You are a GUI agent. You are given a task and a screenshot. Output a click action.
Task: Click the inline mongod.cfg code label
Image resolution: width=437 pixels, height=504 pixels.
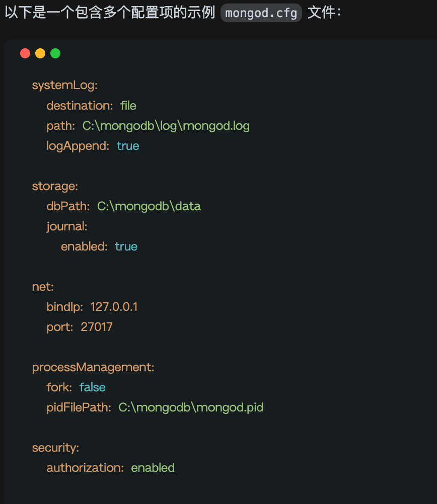point(261,13)
